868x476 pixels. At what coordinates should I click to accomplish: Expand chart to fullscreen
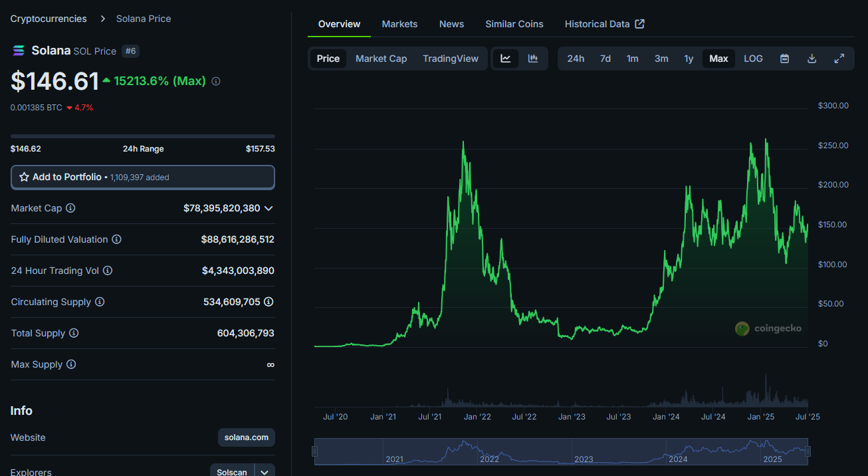point(839,59)
